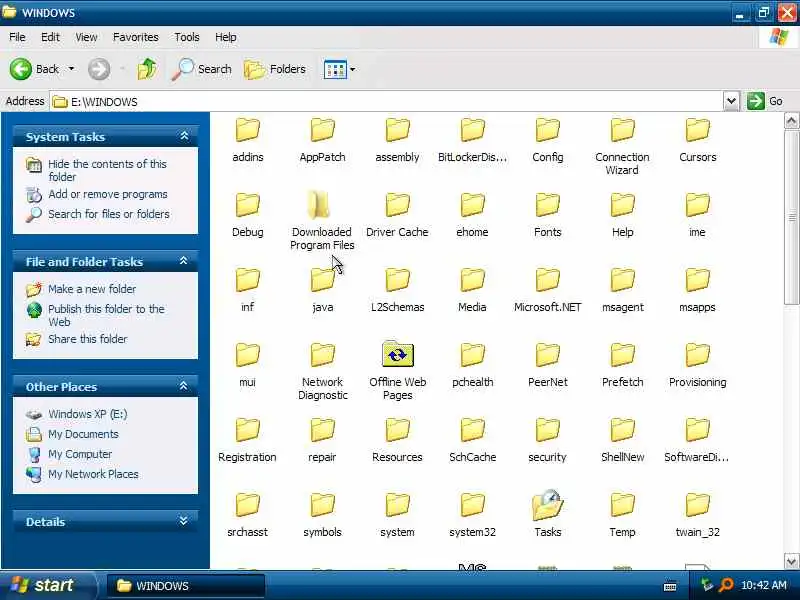Expand the Details panel

(184, 521)
